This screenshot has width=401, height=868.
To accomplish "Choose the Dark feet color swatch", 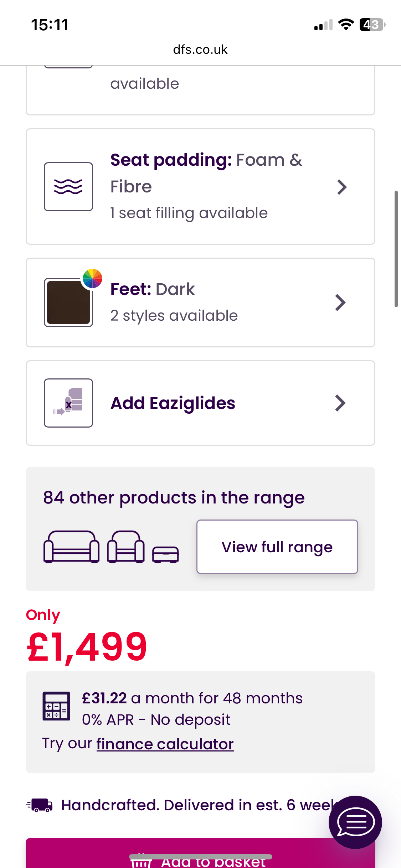I will coord(68,303).
